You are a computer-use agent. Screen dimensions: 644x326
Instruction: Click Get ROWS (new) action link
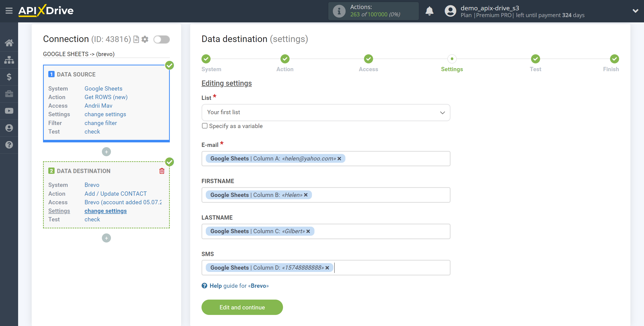click(106, 97)
